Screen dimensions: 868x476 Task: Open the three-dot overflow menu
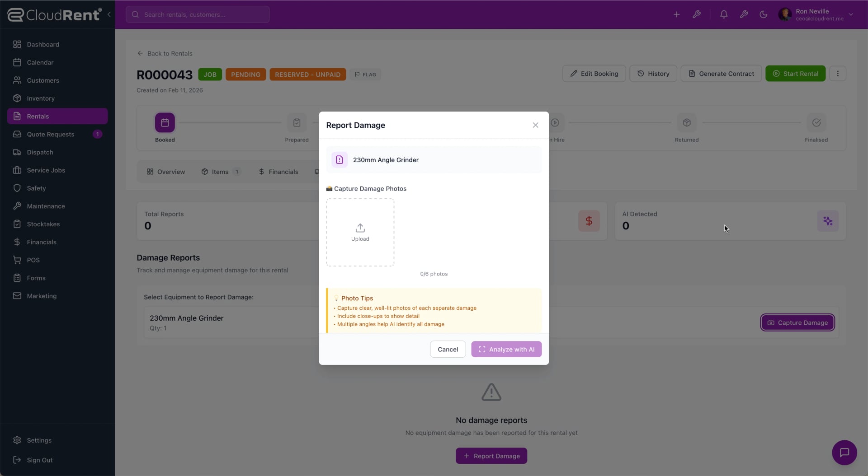(838, 73)
